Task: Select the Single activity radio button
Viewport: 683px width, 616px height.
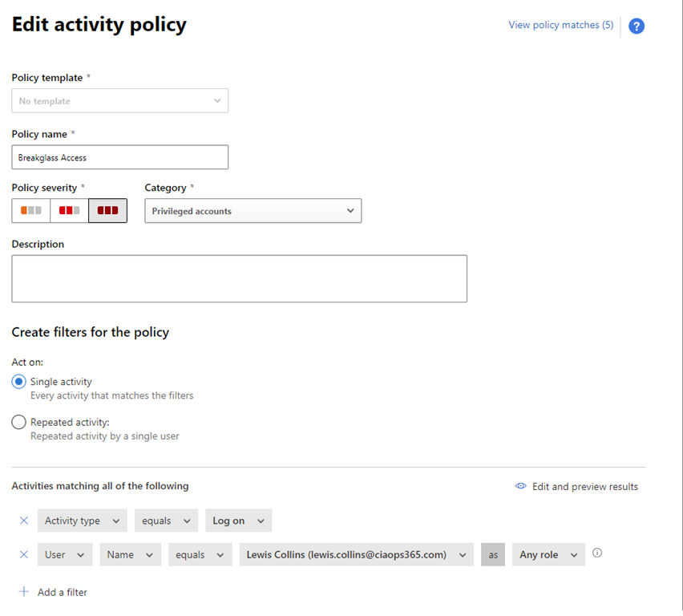Action: point(19,382)
